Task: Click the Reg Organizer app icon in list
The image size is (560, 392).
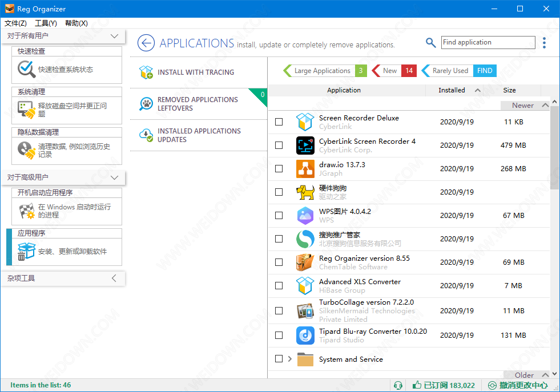Action: tap(305, 262)
